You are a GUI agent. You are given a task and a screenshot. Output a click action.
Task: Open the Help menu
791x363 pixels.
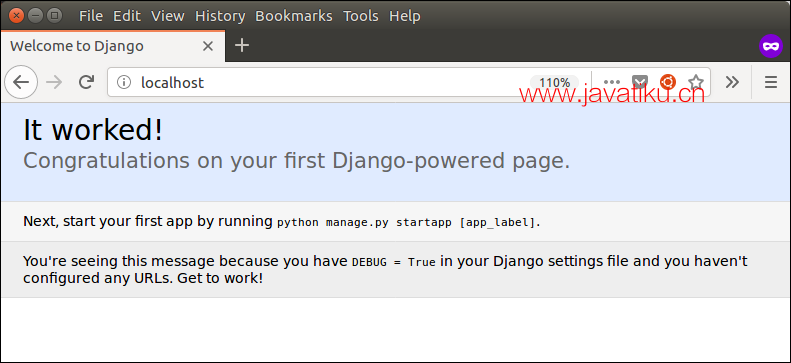click(x=405, y=16)
